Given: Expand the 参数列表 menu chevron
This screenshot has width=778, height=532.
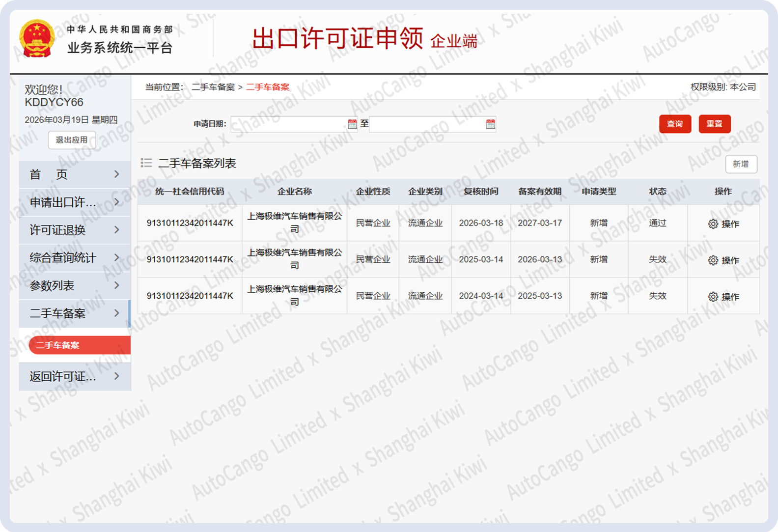Looking at the screenshot, I should (x=116, y=285).
